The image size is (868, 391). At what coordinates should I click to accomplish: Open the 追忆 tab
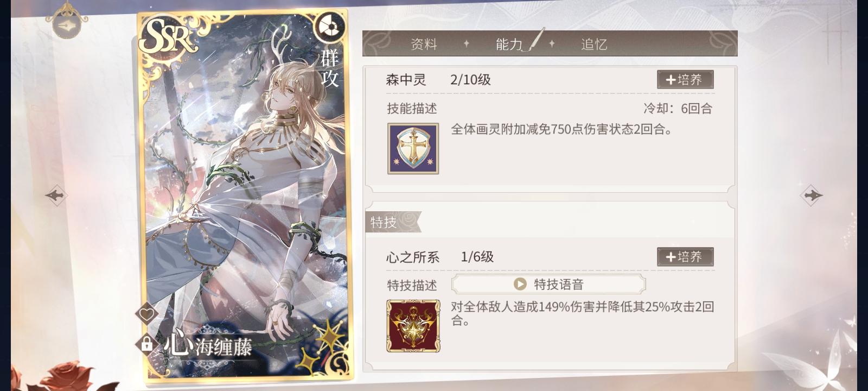(594, 44)
